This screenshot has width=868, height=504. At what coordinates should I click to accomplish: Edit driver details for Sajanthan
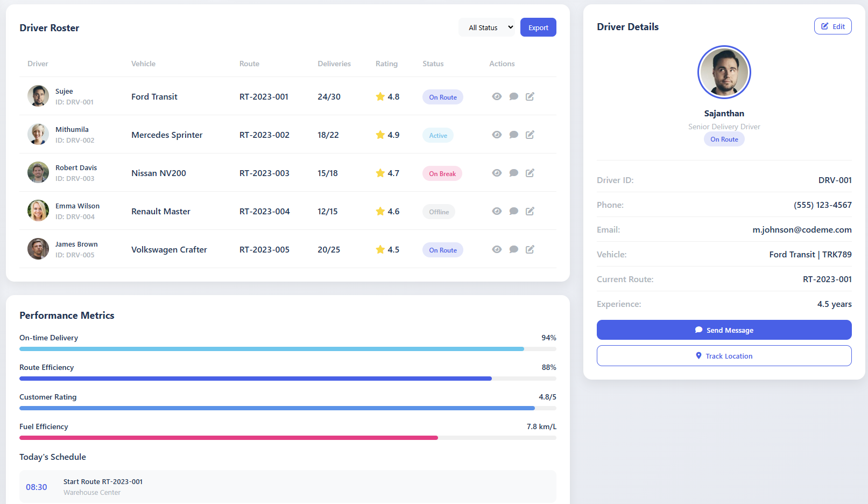click(832, 26)
